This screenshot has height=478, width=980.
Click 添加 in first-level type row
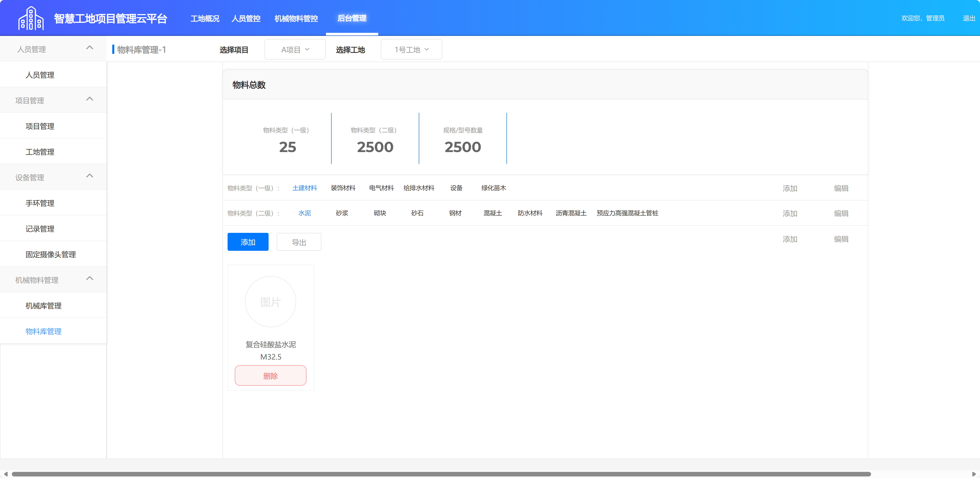tap(790, 188)
